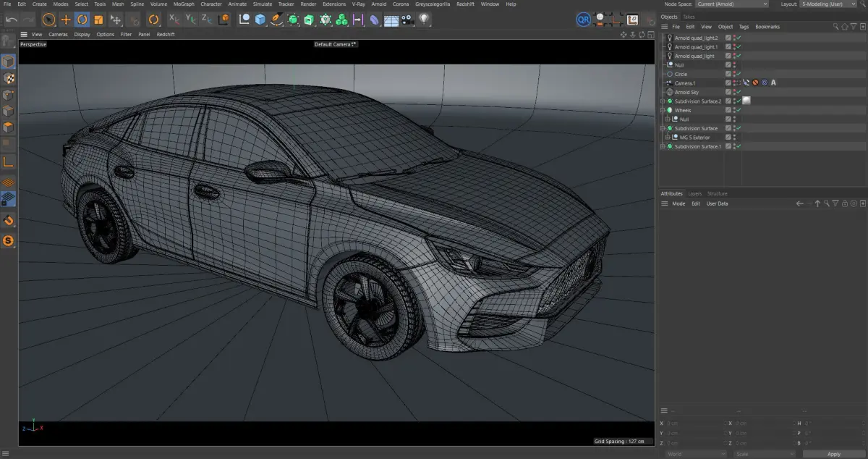Screen dimensions: 868x459
Task: Open the Object Manager Tags menu
Action: coord(744,27)
